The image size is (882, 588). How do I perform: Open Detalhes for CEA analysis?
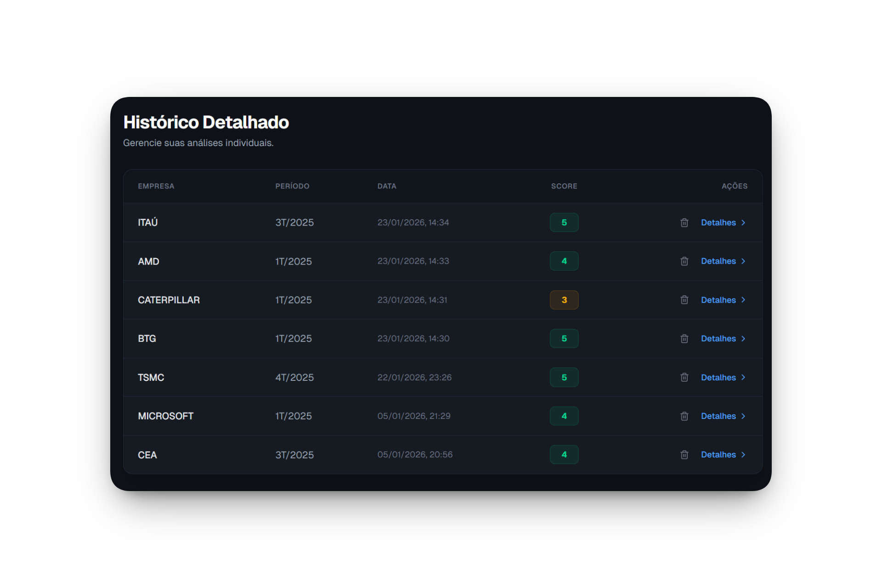pos(718,455)
